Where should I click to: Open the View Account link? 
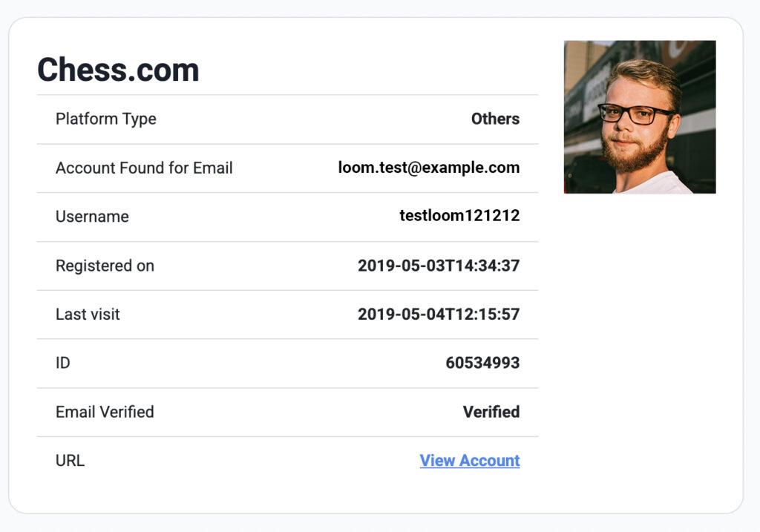[x=470, y=460]
